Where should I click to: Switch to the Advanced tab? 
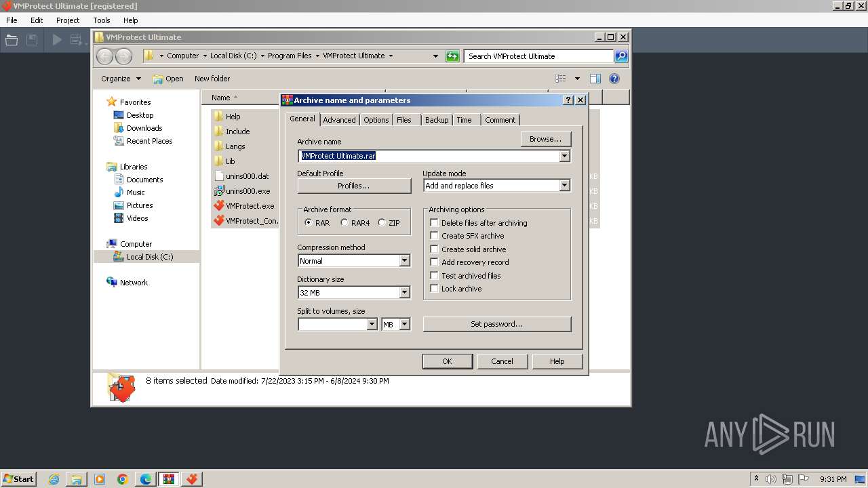coord(339,120)
